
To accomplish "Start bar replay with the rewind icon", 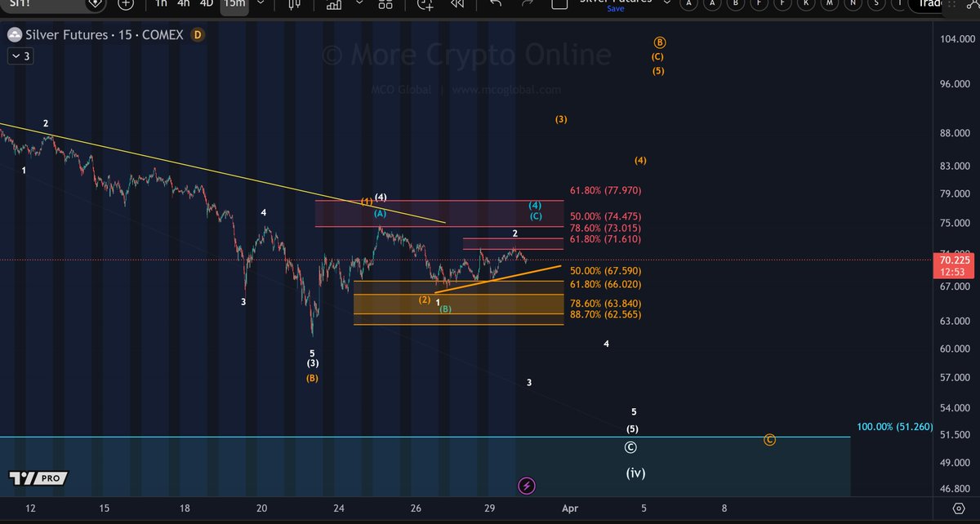I will click(x=459, y=4).
